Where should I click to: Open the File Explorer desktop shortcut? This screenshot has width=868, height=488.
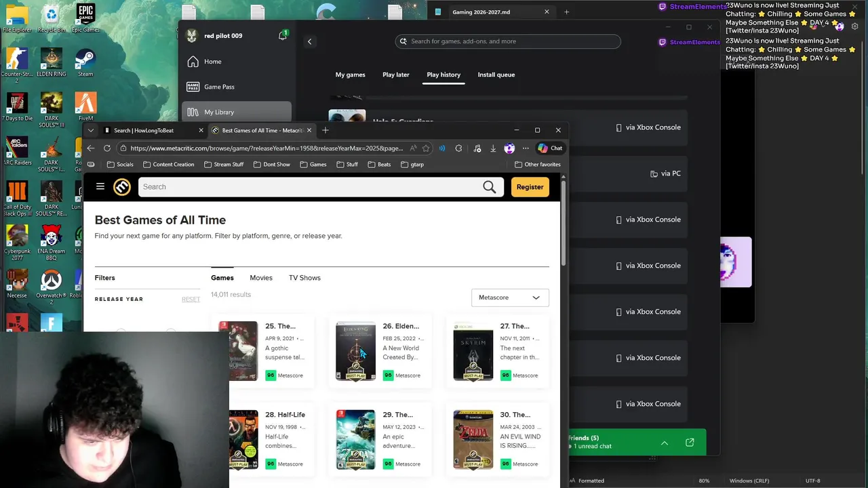pos(17,18)
